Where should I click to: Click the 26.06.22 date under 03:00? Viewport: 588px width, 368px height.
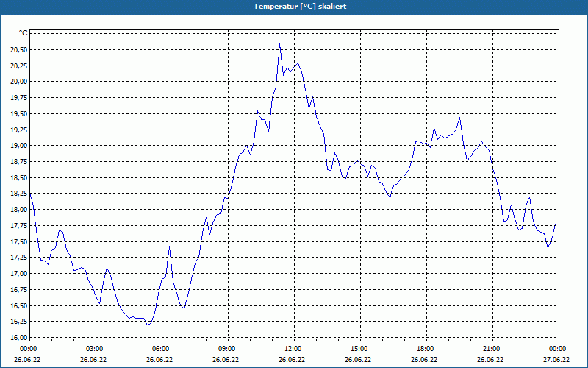(x=93, y=359)
